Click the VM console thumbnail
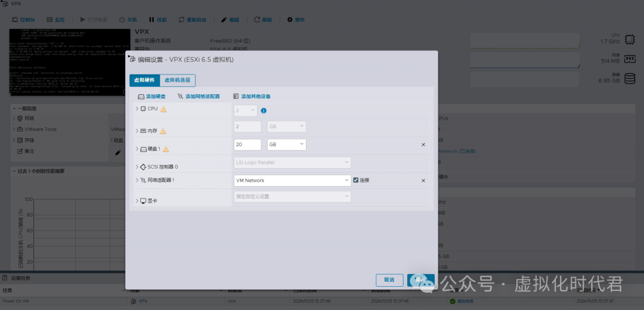The width and height of the screenshot is (644, 310). (x=70, y=62)
